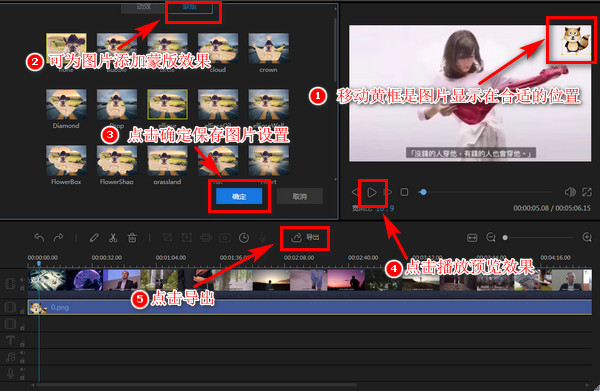Select the scissors split tool
The height and width of the screenshot is (391, 600).
113,238
